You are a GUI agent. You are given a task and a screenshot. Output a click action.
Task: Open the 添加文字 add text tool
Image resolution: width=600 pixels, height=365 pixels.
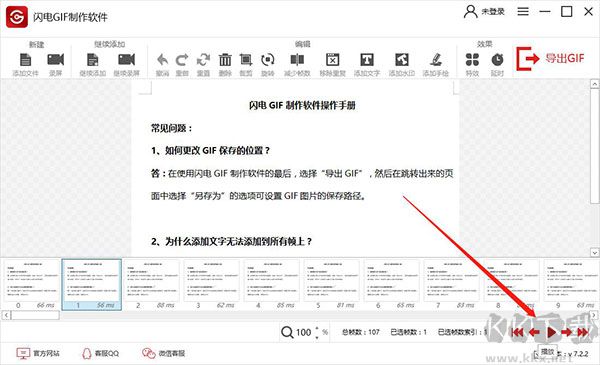(367, 60)
